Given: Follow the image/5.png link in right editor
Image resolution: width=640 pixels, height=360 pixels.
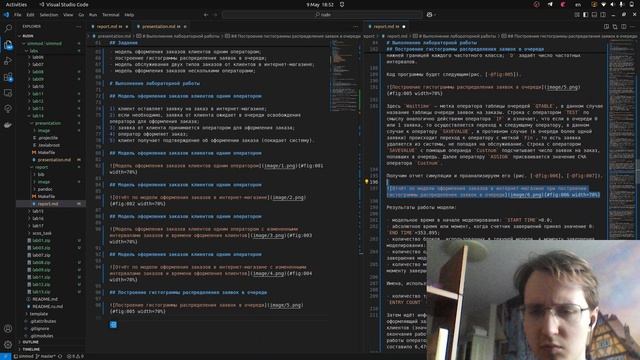Looking at the screenshot, I should 562,87.
